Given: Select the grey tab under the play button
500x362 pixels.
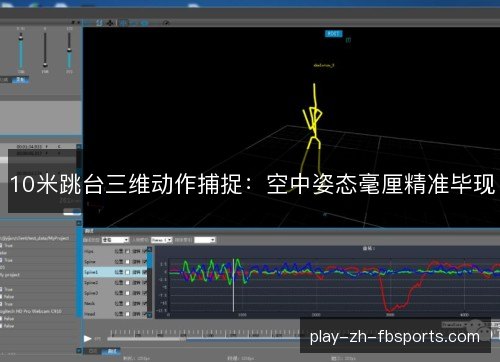Looking at the screenshot, I should tap(92, 351).
